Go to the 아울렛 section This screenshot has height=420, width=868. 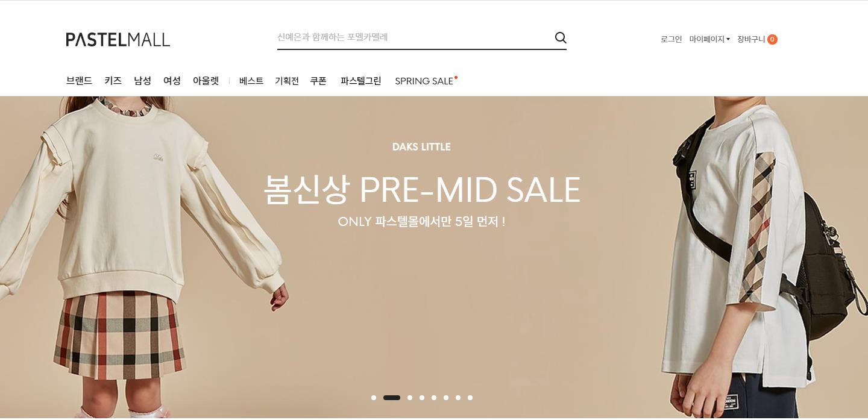click(x=206, y=81)
